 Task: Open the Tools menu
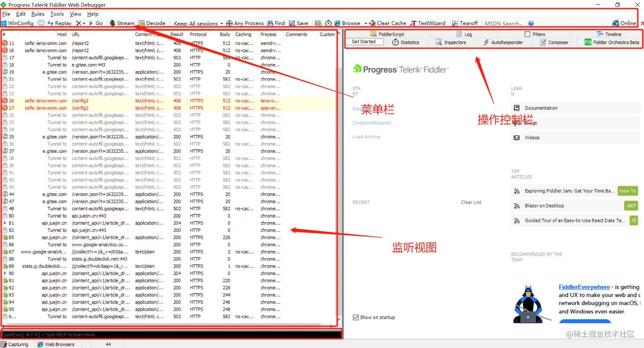[57, 14]
